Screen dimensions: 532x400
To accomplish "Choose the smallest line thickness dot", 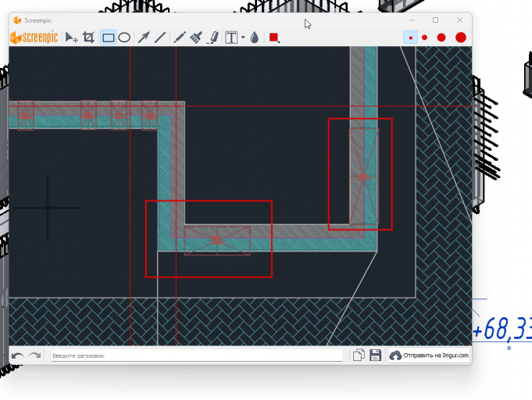I will (x=411, y=37).
